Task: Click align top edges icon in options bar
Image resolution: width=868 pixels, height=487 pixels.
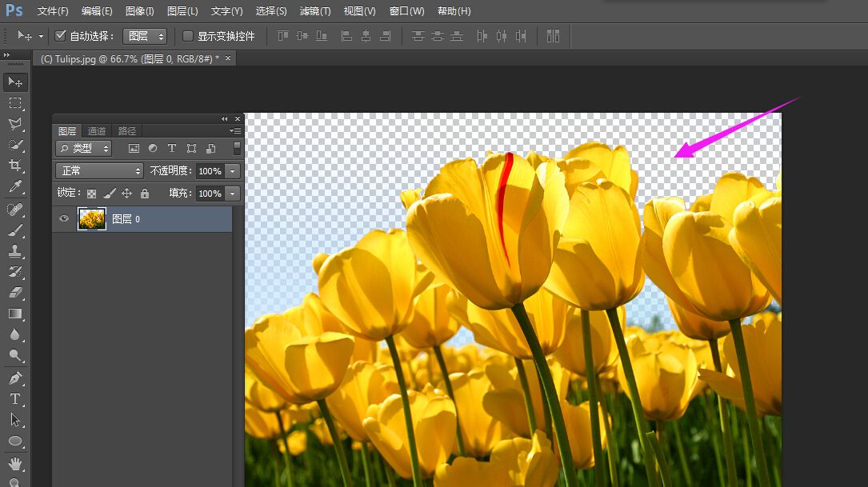Action: click(x=283, y=36)
